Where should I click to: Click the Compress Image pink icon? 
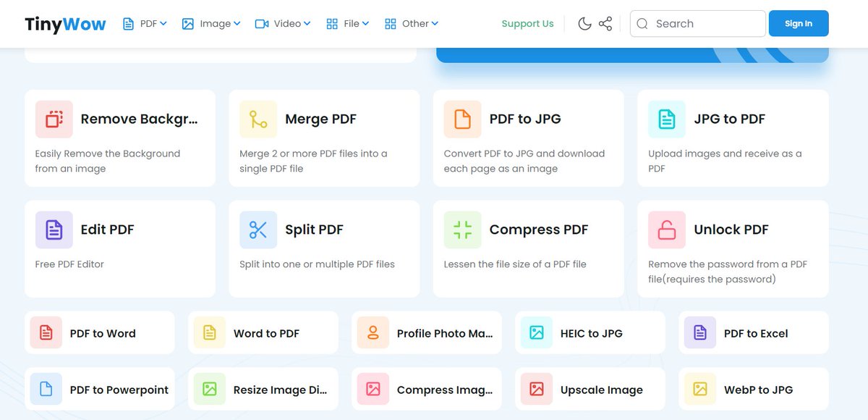click(373, 389)
